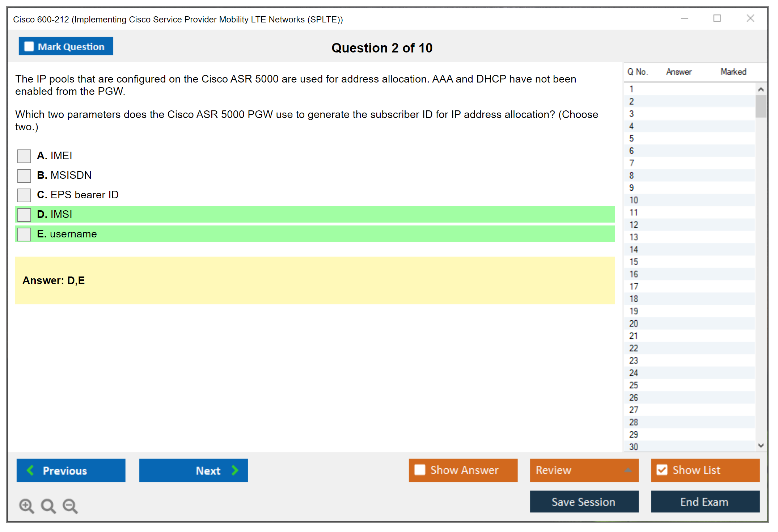Tick the checkbox for D. IMSI
This screenshot has width=778, height=532.
pos(24,215)
